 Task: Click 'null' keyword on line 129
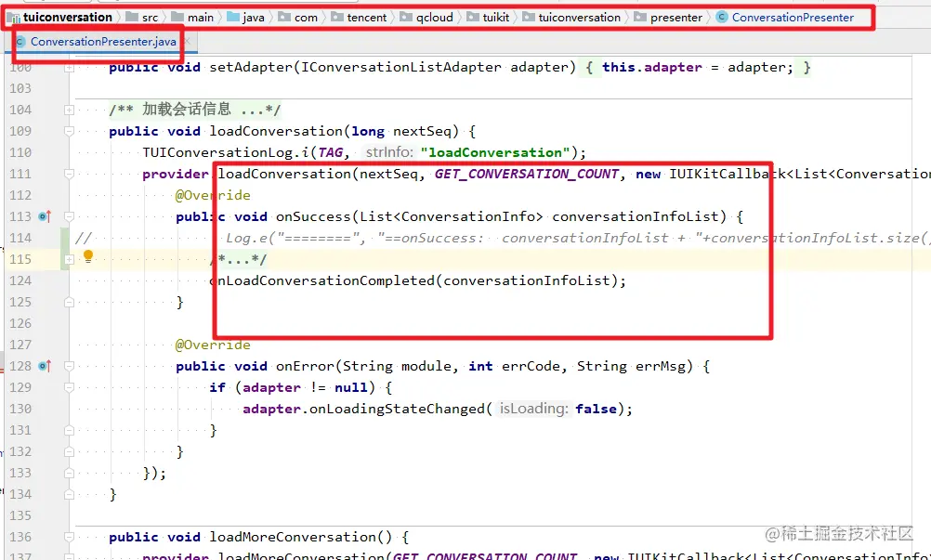(351, 387)
